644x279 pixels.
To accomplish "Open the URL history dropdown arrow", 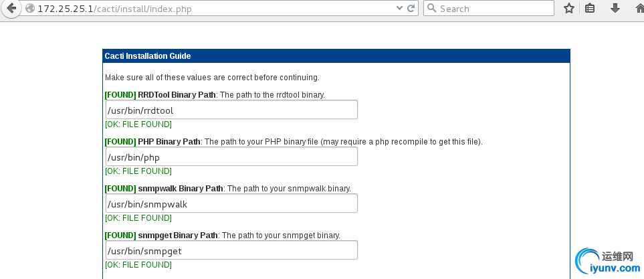I will (x=399, y=9).
